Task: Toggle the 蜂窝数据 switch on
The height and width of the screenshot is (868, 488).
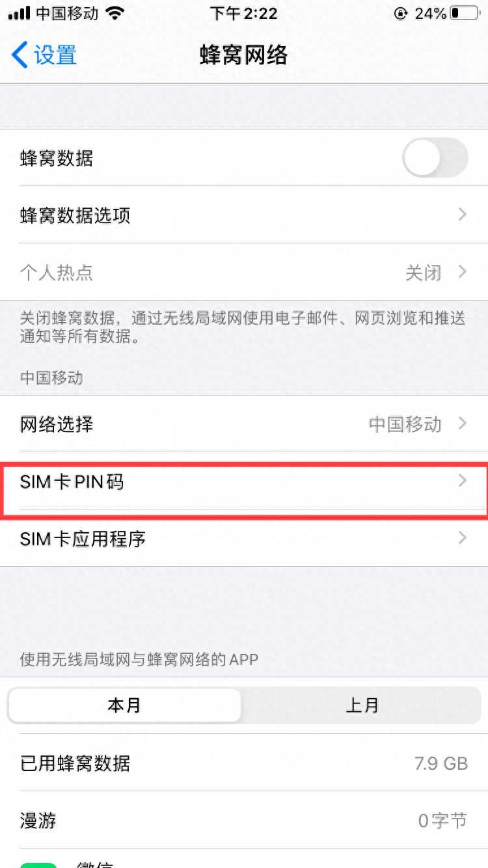Action: click(x=435, y=157)
